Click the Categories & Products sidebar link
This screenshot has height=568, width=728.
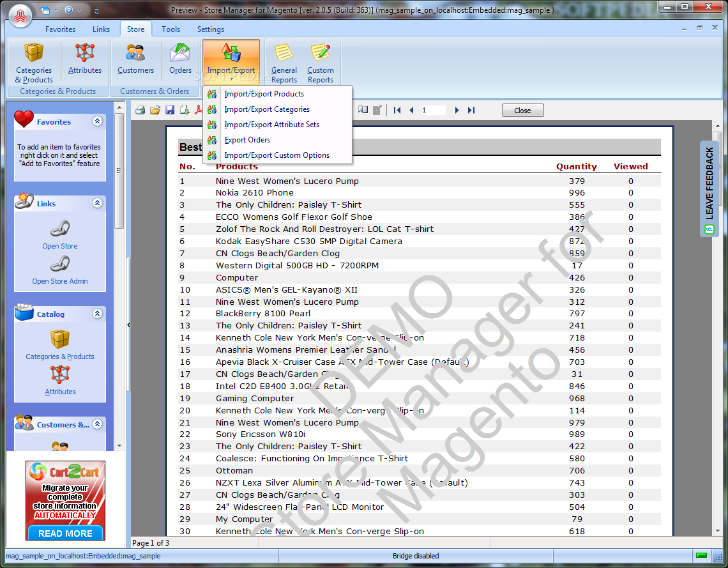[x=60, y=357]
